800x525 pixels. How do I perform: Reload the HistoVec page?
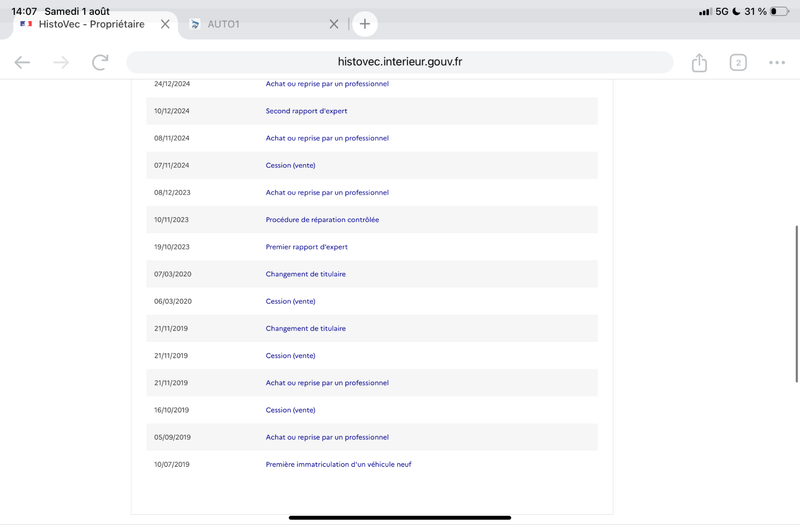pos(100,62)
